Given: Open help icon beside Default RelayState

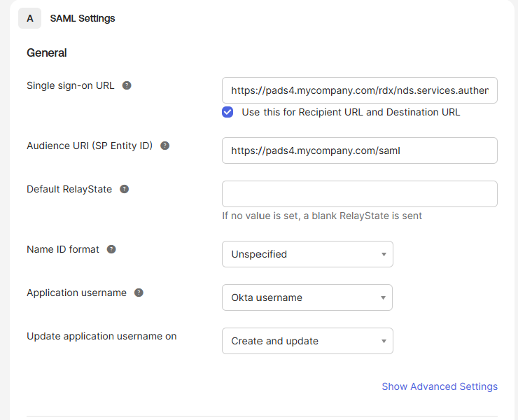Looking at the screenshot, I should [124, 189].
